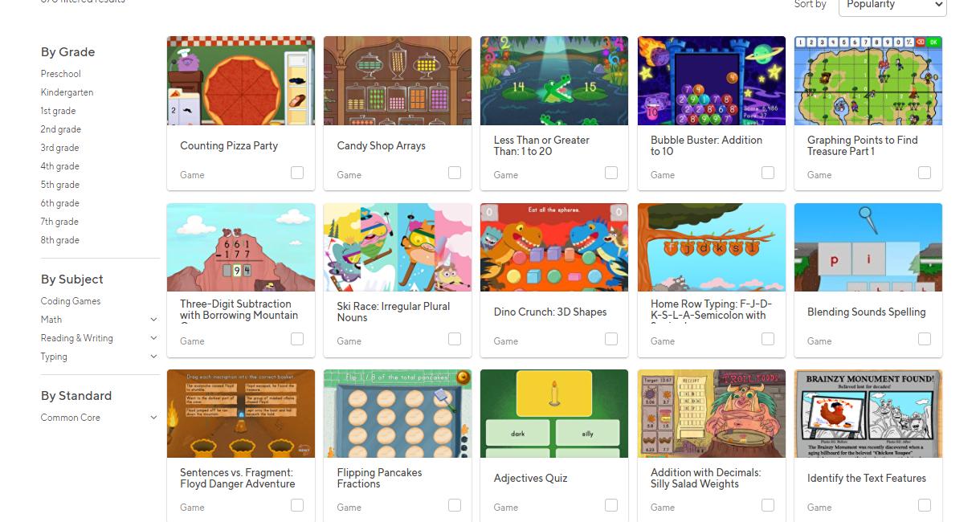
Task: Tick the checkbox for Ski Race: Irregular Plural Nouns
Action: click(455, 339)
